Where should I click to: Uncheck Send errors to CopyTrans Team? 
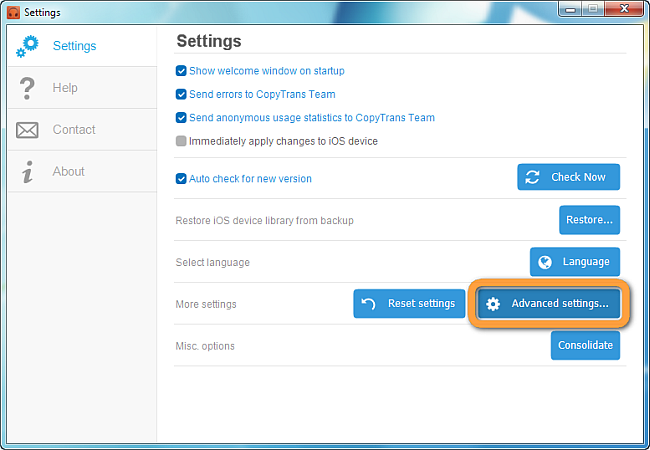181,94
